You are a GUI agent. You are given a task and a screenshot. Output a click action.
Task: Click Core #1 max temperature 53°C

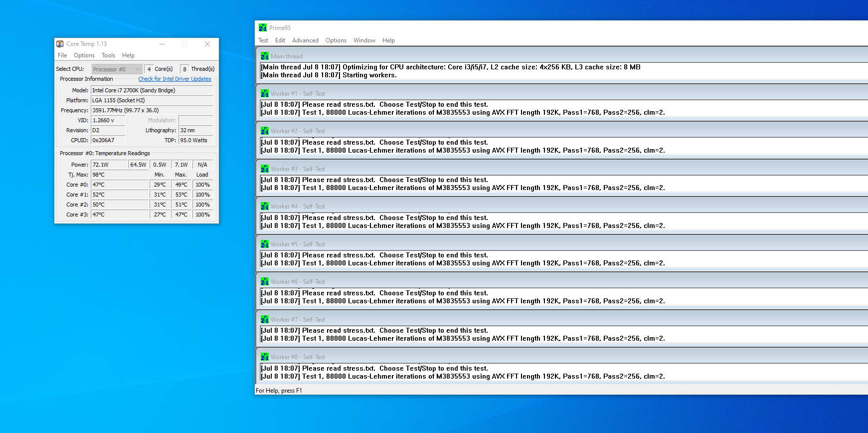pos(181,195)
